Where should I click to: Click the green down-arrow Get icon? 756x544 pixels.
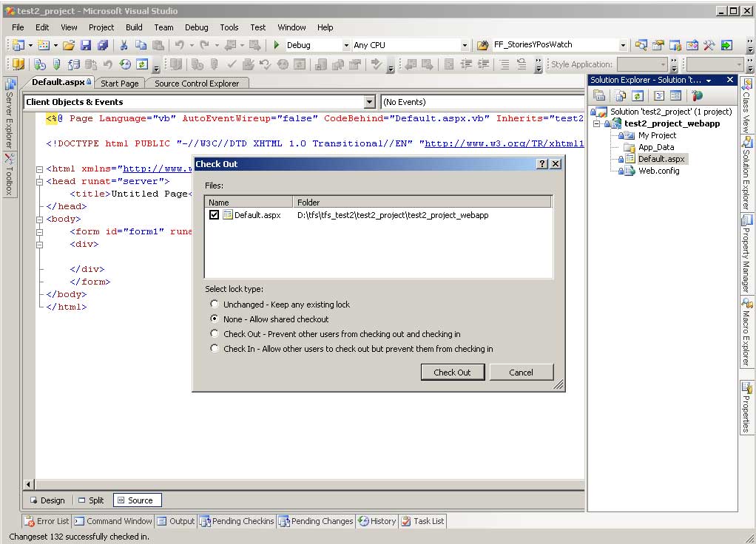pos(56,64)
